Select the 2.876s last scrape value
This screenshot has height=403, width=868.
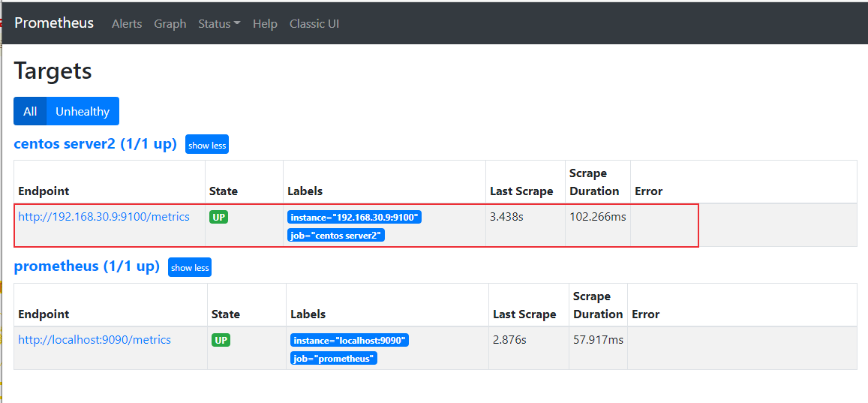[510, 339]
